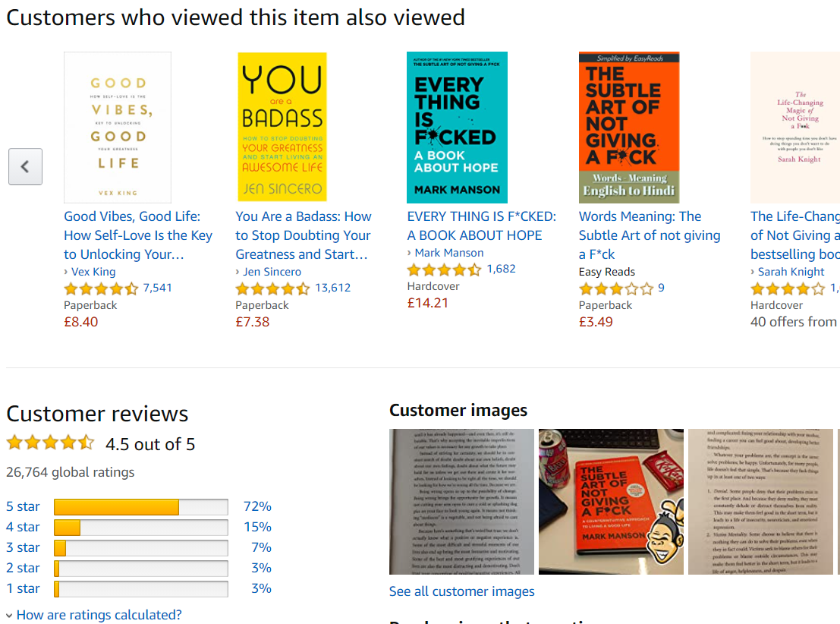Open the orange Subtle Art Hindi book cover

click(629, 127)
